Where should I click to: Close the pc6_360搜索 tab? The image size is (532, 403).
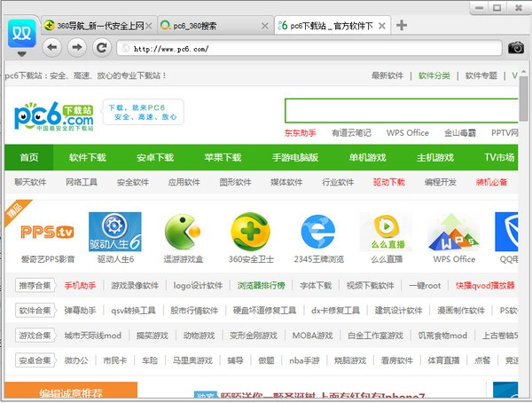click(265, 26)
